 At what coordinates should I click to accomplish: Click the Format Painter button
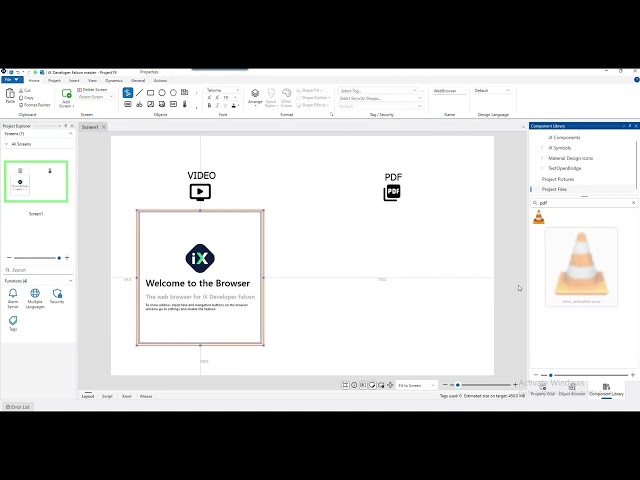click(36, 104)
